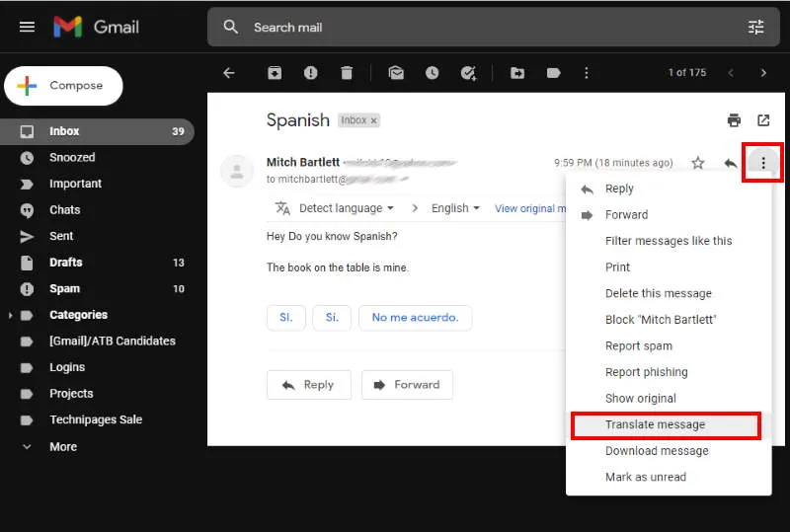The height and width of the screenshot is (532, 790).
Task: Select Forward in dropdown menu
Action: [669, 215]
